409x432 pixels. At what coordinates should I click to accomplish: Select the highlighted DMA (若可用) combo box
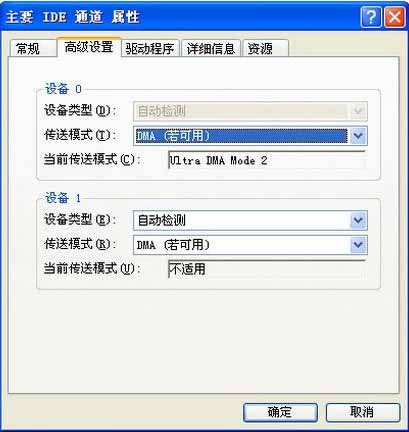(250, 136)
